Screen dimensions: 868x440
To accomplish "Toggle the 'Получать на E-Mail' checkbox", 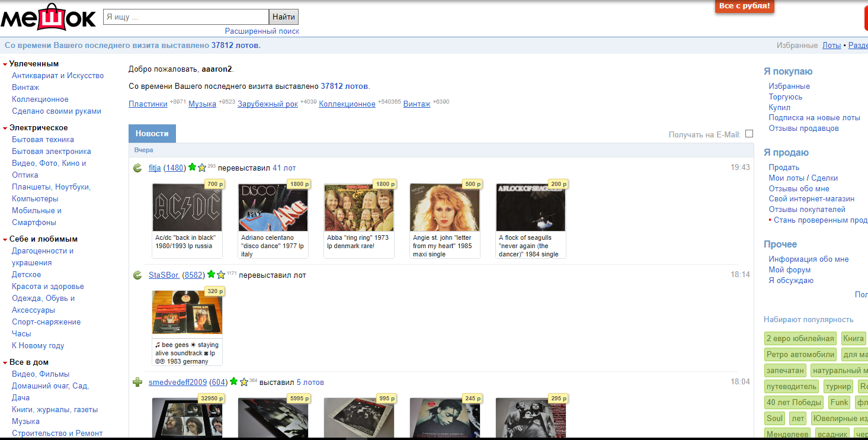I will [749, 134].
